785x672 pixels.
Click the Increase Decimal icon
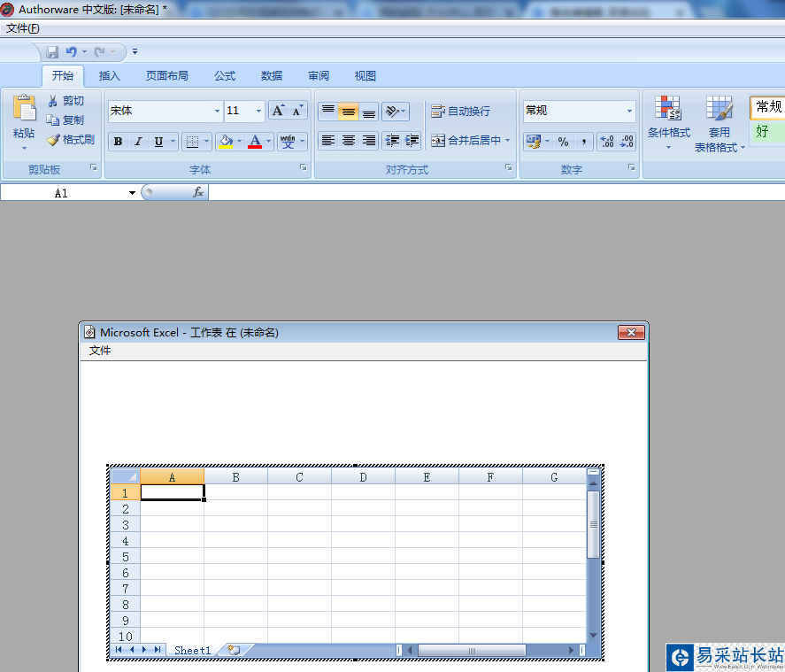[x=607, y=142]
